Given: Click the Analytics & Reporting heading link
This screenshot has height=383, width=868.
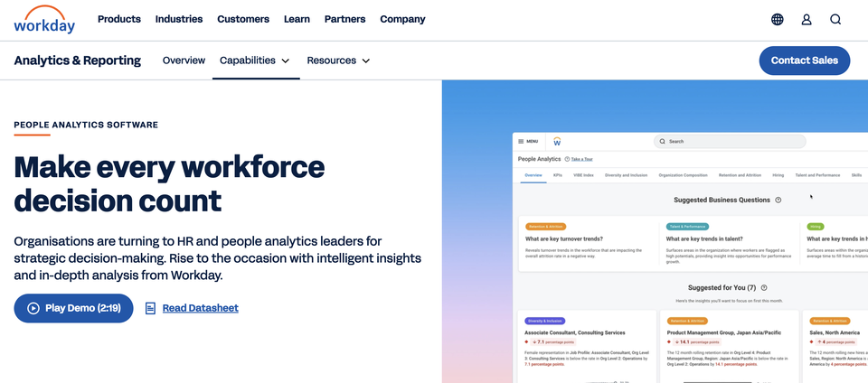Looking at the screenshot, I should 78,61.
